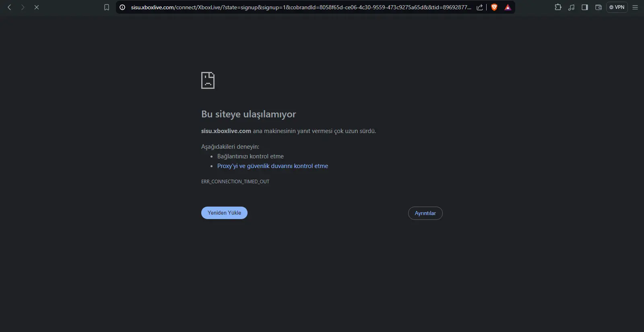This screenshot has width=644, height=332.
Task: View site information icon in address bar
Action: [123, 7]
